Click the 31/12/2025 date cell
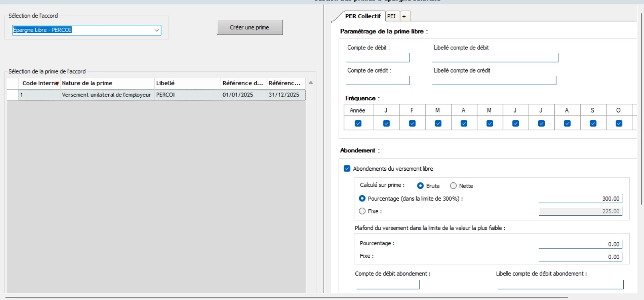Image resolution: width=644 pixels, height=300 pixels. pyautogui.click(x=286, y=95)
